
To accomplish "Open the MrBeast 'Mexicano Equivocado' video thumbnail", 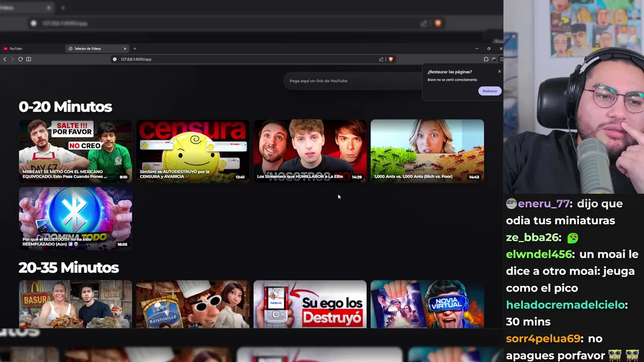I will point(75,151).
